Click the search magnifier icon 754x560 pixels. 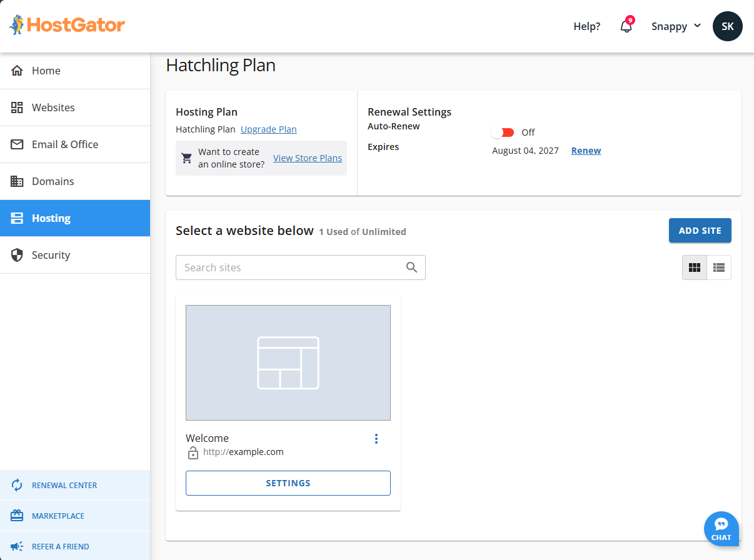[411, 267]
